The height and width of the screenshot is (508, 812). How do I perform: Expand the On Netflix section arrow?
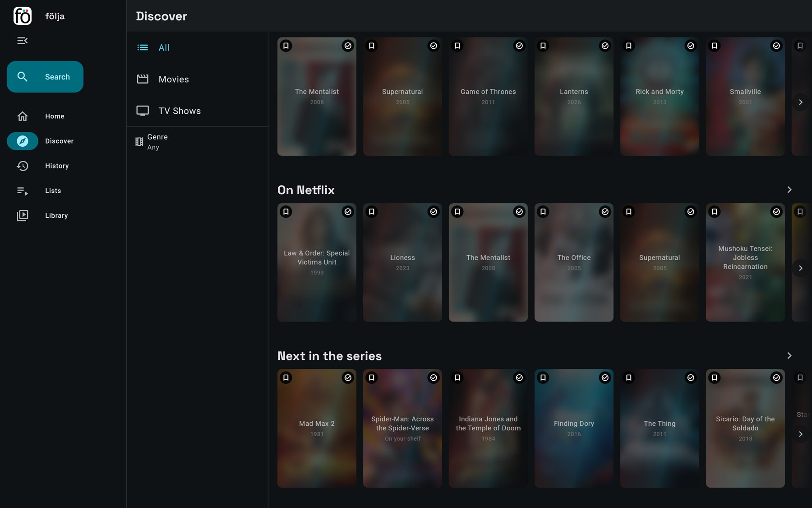coord(789,190)
